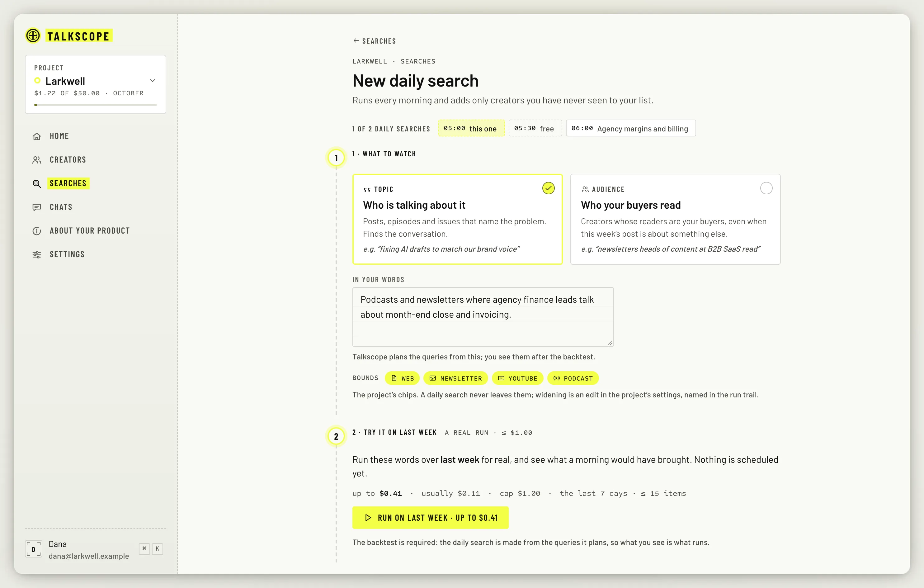This screenshot has height=588, width=924.
Task: Click the Podcast chip broadcast icon
Action: (x=556, y=378)
